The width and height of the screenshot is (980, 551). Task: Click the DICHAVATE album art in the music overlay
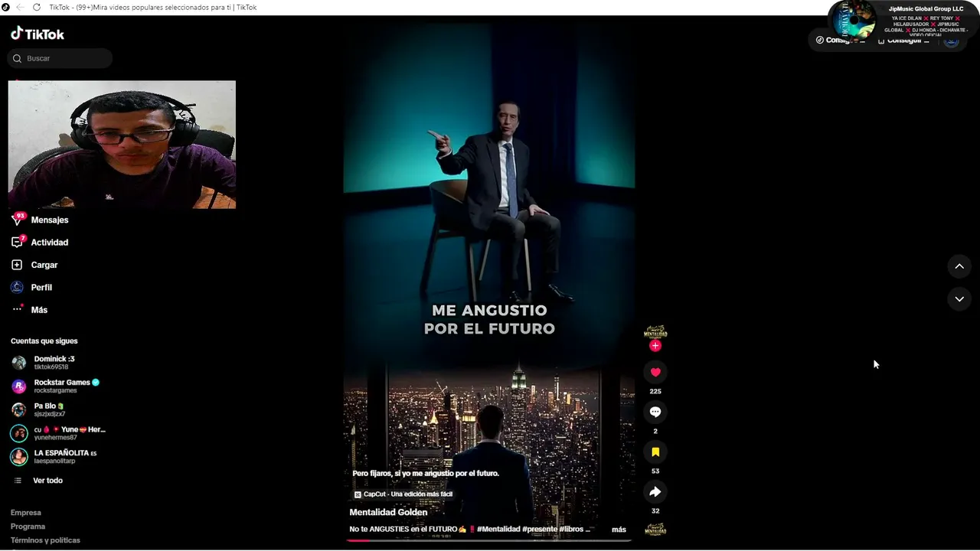[x=853, y=19]
